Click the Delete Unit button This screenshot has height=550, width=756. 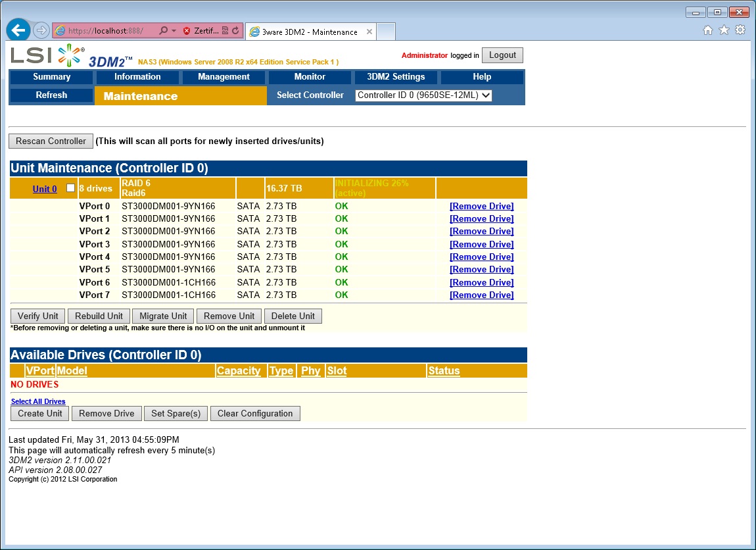pos(293,316)
